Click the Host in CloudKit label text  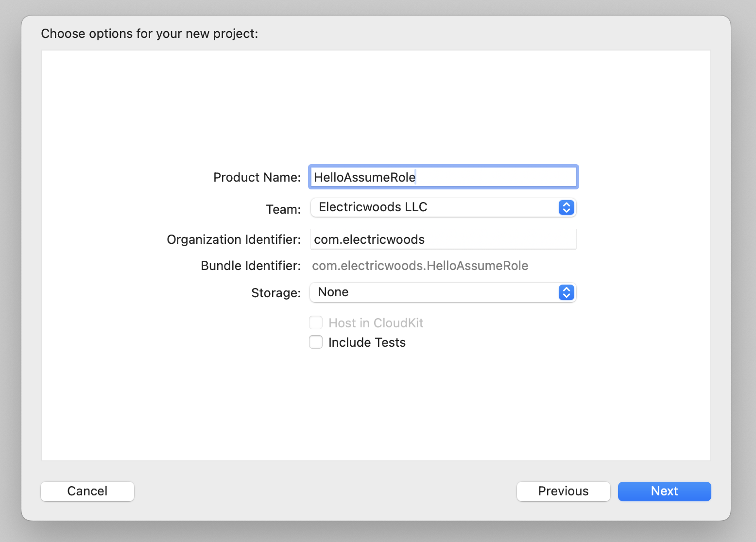click(x=376, y=323)
